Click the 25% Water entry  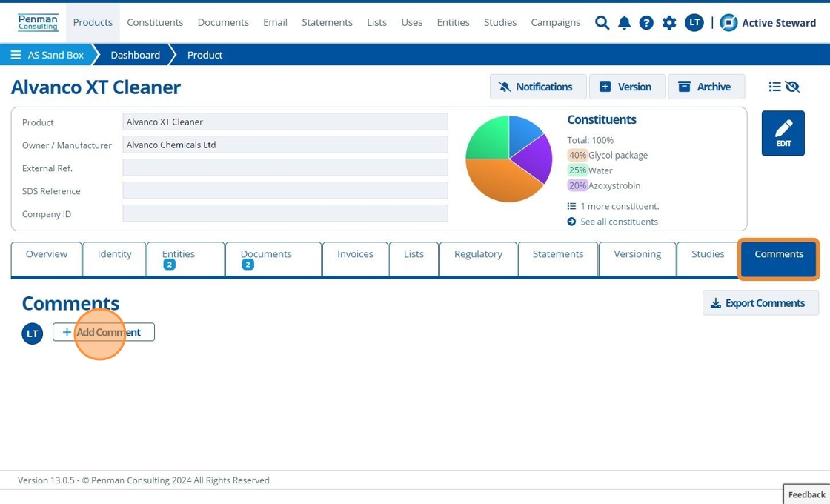pyautogui.click(x=590, y=170)
